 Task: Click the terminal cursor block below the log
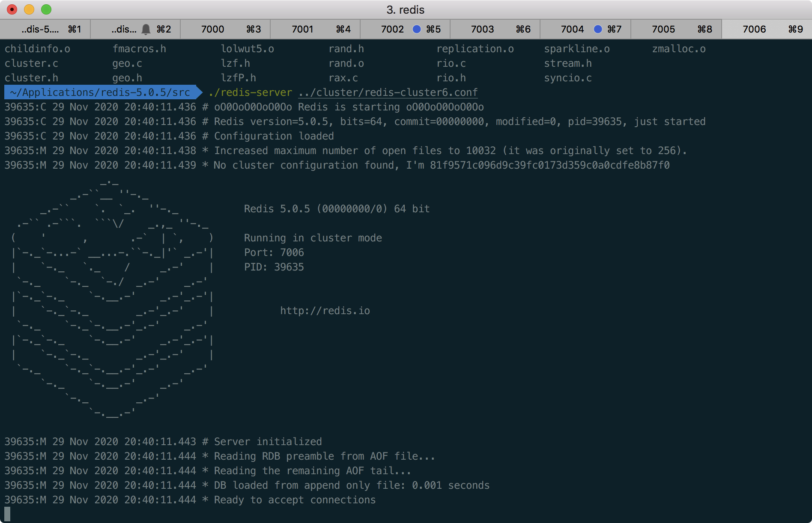click(7, 514)
